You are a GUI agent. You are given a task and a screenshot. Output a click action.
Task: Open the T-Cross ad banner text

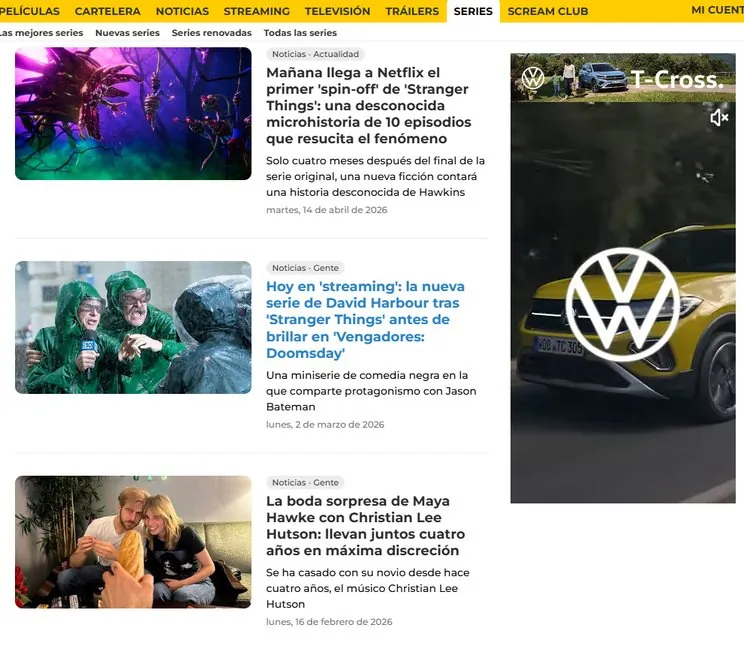[x=677, y=79]
